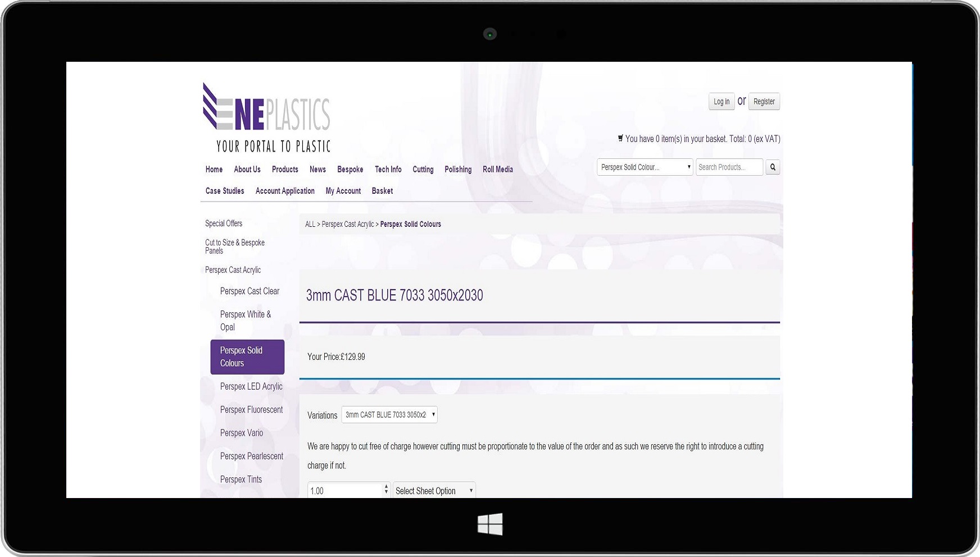Select Perspex Solid Colours sidebar item
980x557 pixels.
[x=247, y=357]
